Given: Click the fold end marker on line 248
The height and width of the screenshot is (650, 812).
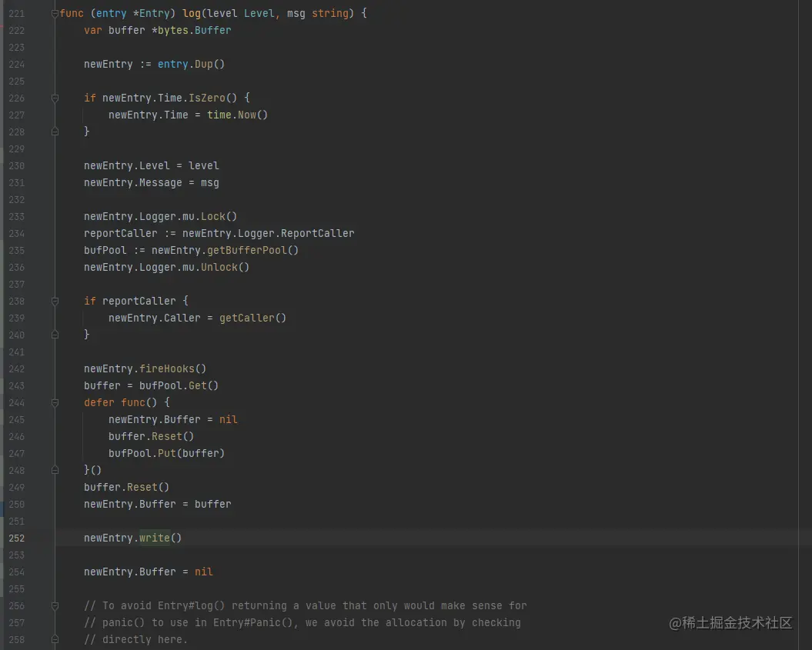Looking at the screenshot, I should click(x=55, y=471).
